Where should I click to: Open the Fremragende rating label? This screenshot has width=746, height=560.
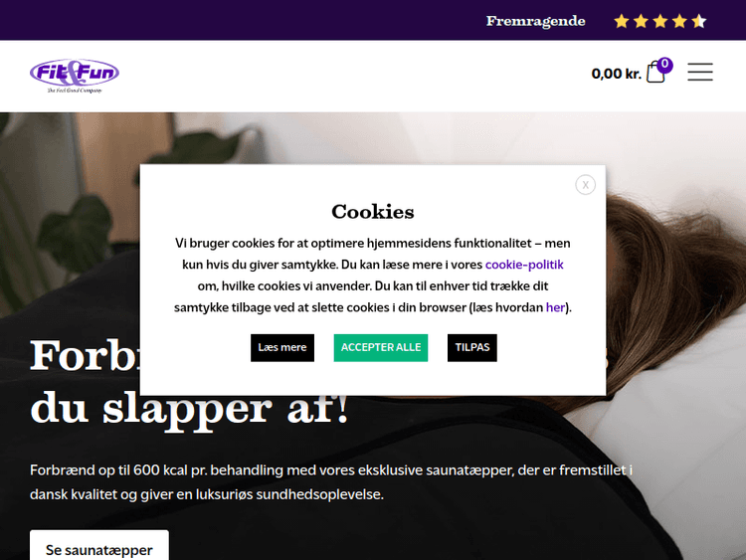tap(536, 22)
